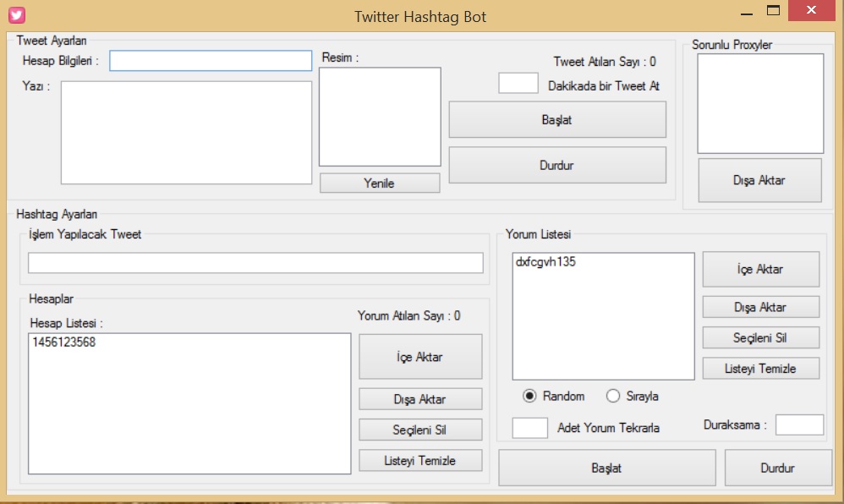This screenshot has height=504, width=844.
Task: Click inside the Yazı text area
Action: pyautogui.click(x=186, y=133)
